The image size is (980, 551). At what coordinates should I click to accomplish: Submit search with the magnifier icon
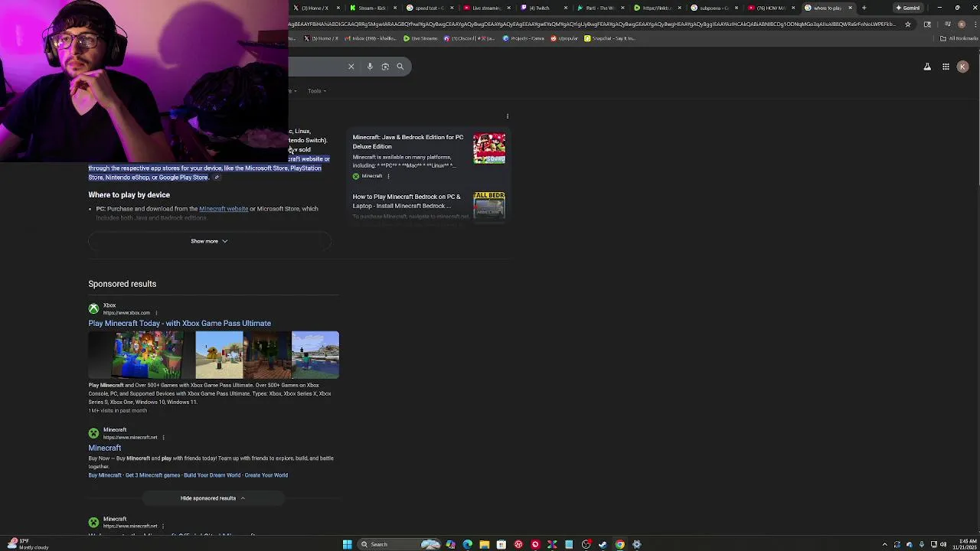pyautogui.click(x=400, y=67)
